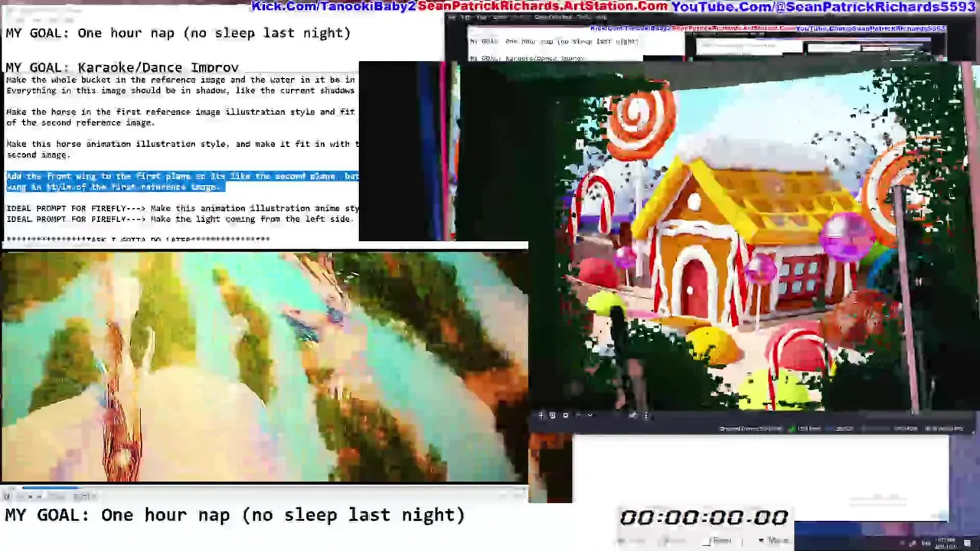Screen dimensions: 980x551
Task: Click the fps readout in OBS status bar
Action: (x=942, y=429)
